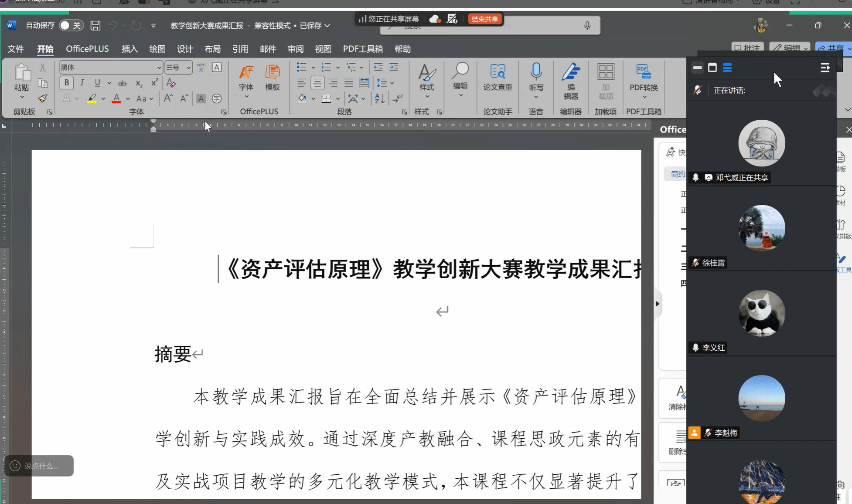Open the 审阅 review tab
This screenshot has width=852, height=504.
click(296, 49)
